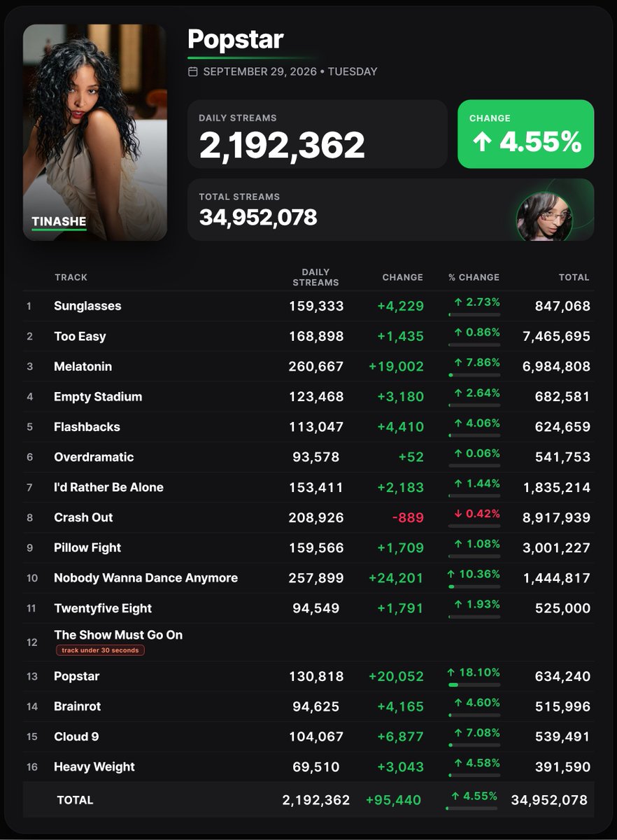
Task: Sort by the TRACK column header
Action: coord(71,277)
